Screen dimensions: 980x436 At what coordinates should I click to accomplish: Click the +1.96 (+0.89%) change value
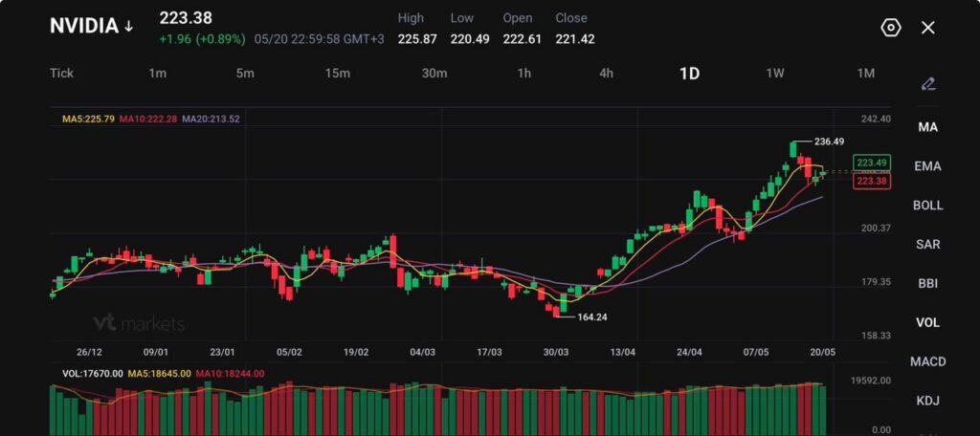203,39
